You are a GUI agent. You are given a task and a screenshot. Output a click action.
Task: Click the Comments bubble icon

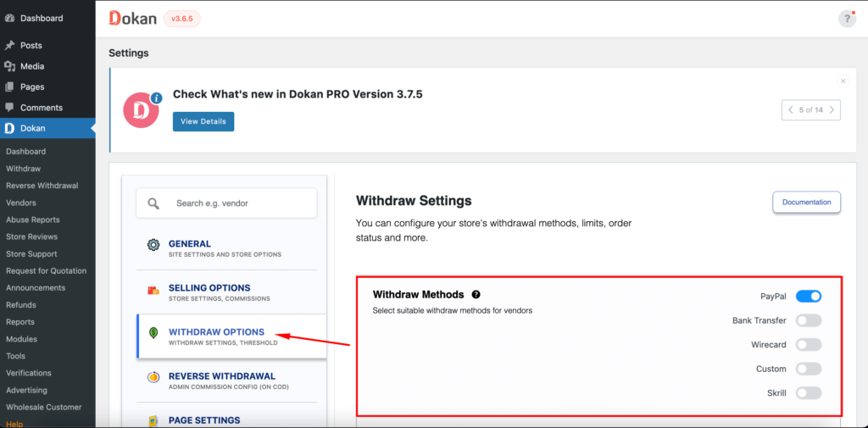9,108
